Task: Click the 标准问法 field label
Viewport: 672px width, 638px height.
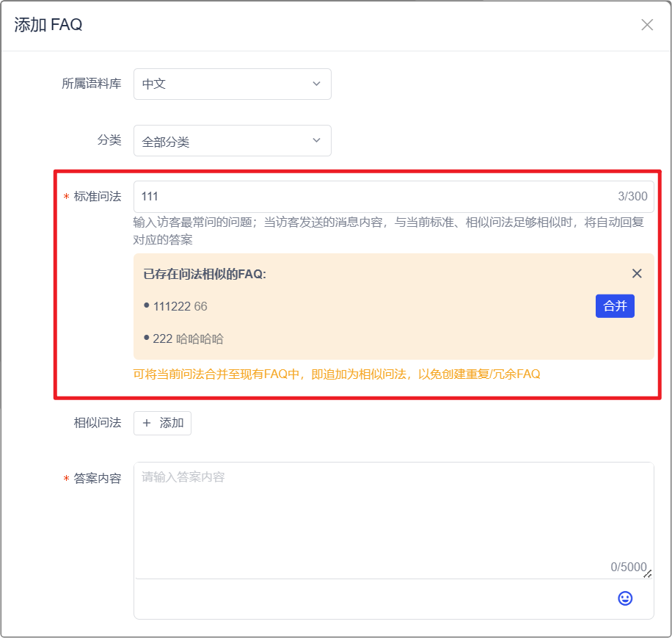Action: (97, 196)
